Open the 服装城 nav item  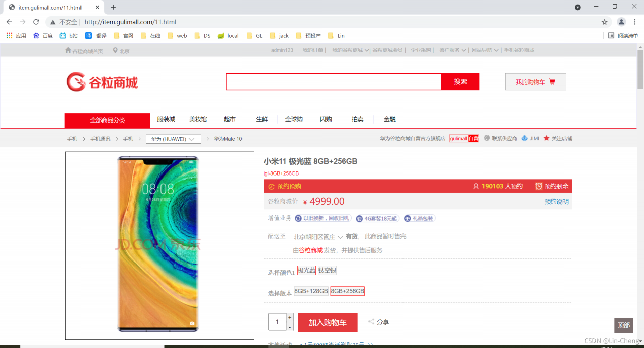[166, 119]
